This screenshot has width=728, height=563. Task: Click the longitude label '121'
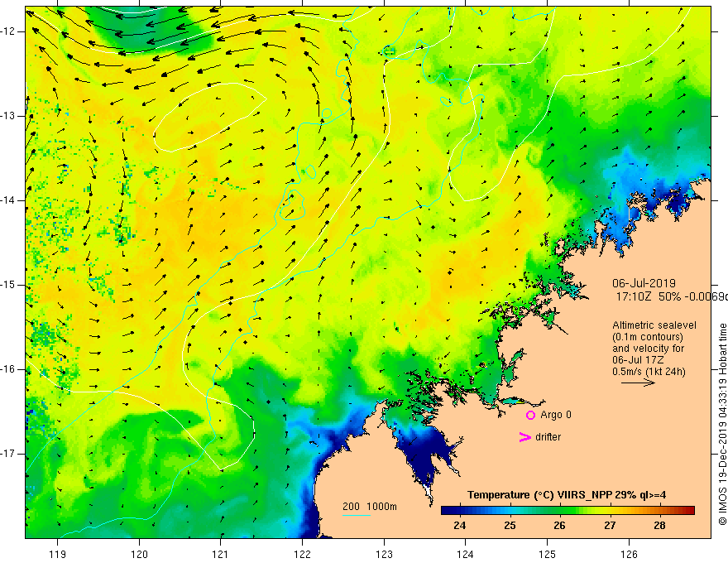point(221,554)
